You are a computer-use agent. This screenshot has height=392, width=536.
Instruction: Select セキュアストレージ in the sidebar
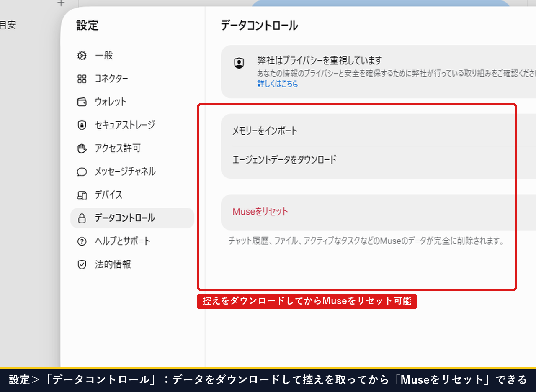132,125
